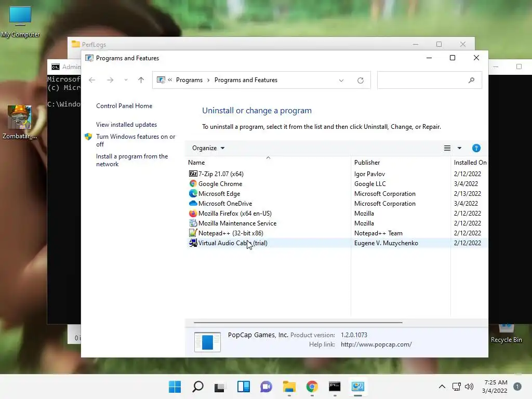The height and width of the screenshot is (399, 532).
Task: Click the Mozilla Maintenance Service icon
Action: tap(193, 223)
